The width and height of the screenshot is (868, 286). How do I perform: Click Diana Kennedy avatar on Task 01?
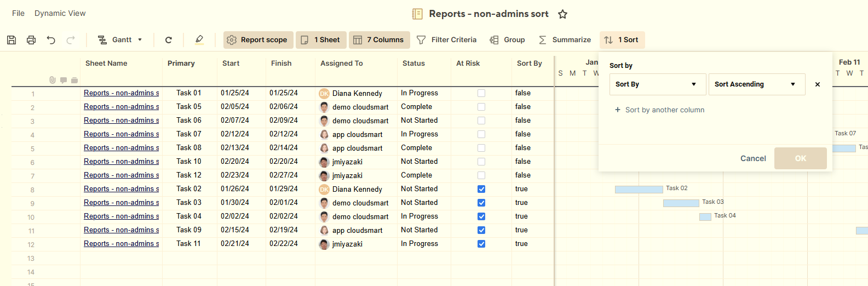pos(324,94)
